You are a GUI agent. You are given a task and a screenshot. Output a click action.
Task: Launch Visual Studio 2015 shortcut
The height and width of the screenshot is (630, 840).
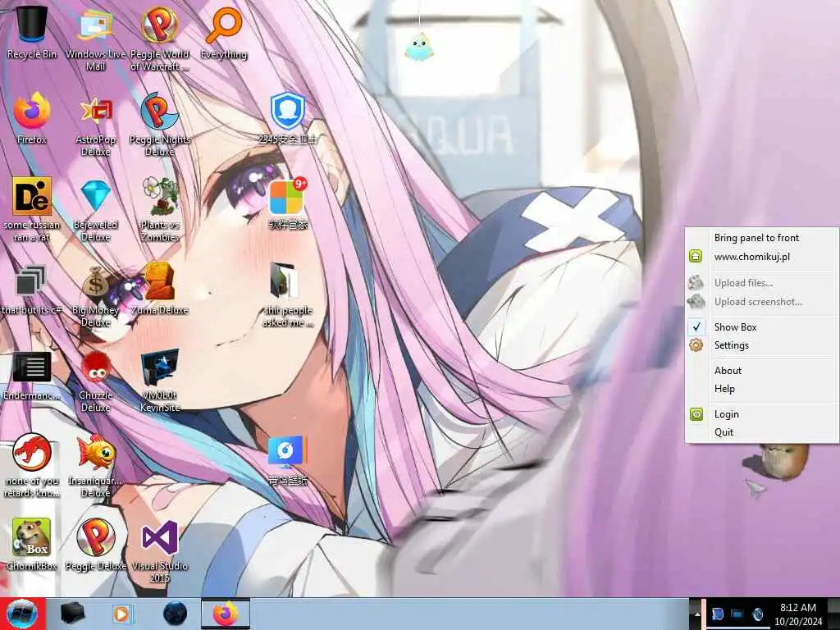(160, 550)
